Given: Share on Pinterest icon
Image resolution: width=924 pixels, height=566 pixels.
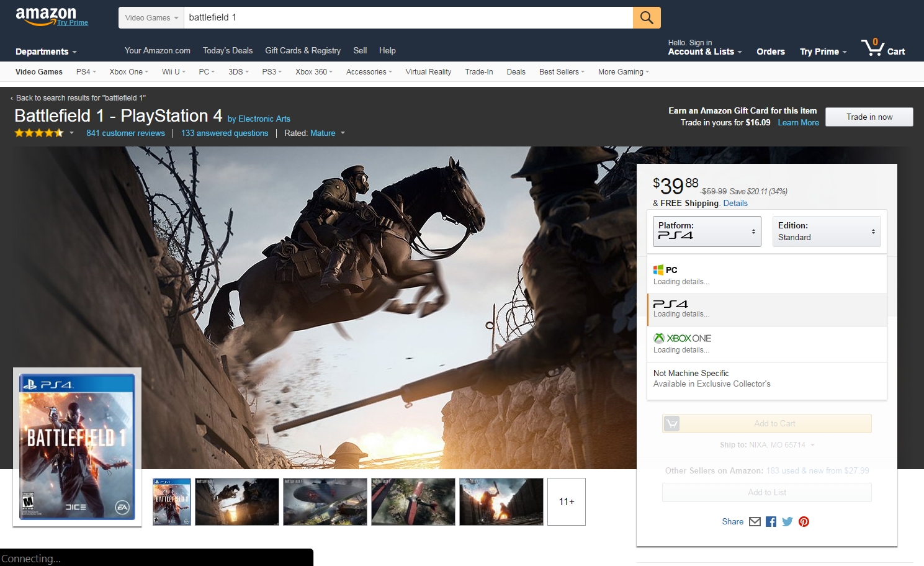Looking at the screenshot, I should (804, 522).
